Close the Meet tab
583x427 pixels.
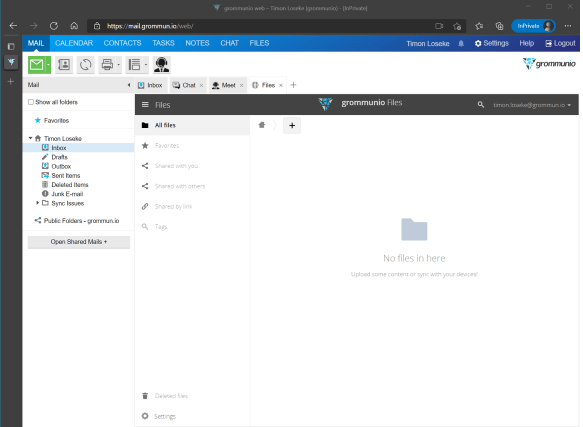[x=241, y=86]
